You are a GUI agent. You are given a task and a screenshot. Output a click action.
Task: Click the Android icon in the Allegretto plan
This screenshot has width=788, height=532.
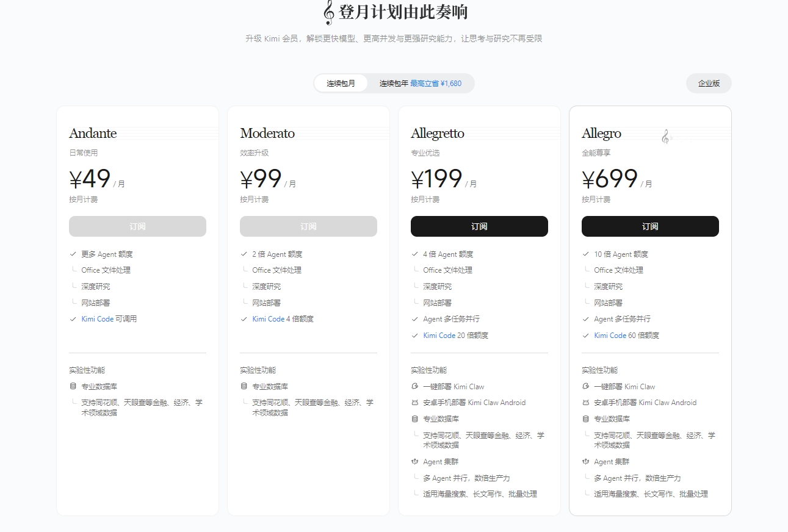[x=415, y=403]
